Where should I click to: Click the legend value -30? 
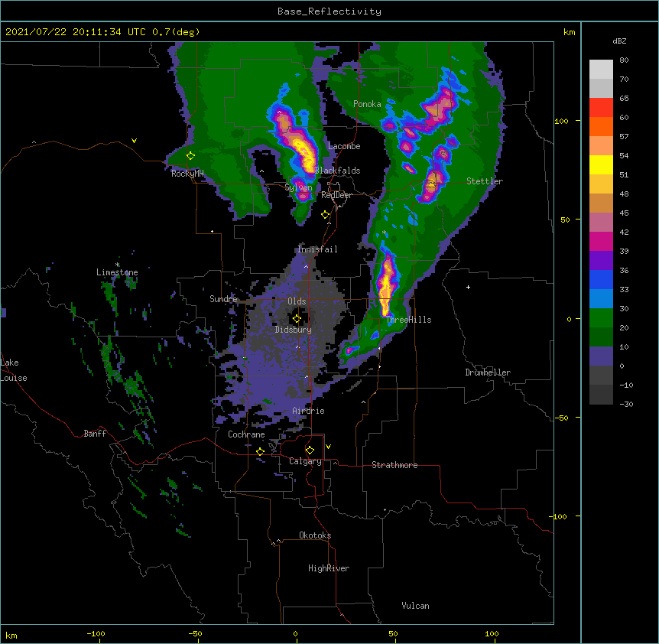[626, 405]
